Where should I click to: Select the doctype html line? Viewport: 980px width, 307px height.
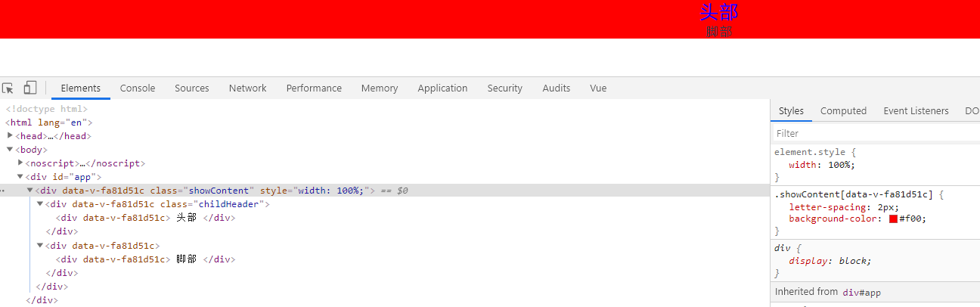47,109
